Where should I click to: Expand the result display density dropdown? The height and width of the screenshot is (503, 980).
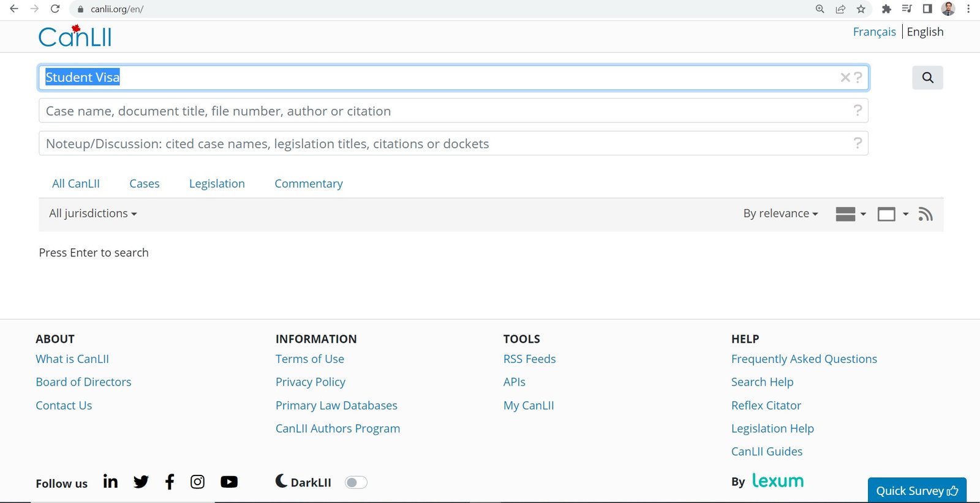click(851, 214)
